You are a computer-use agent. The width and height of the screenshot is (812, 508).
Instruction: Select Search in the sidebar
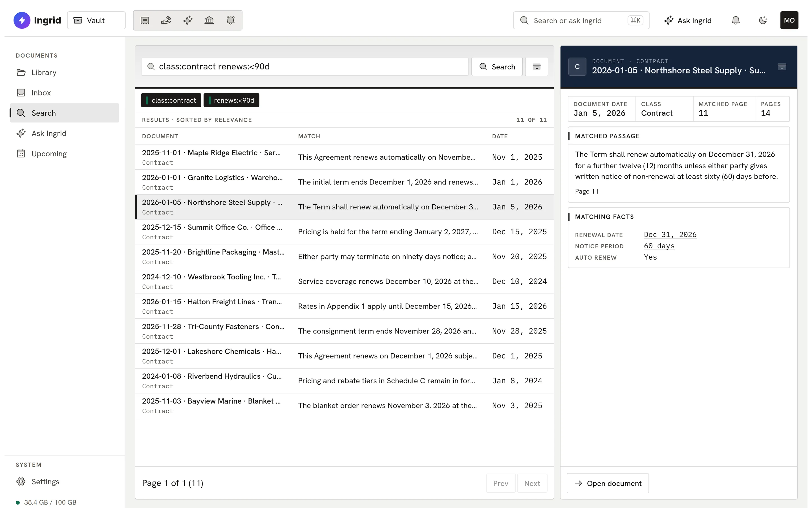64,113
